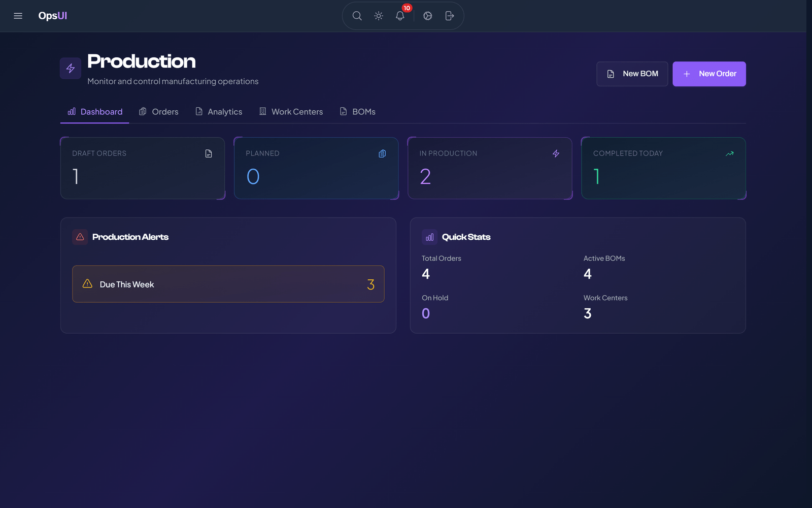Click the Quick Stats chart icon
The width and height of the screenshot is (812, 508).
tap(430, 237)
